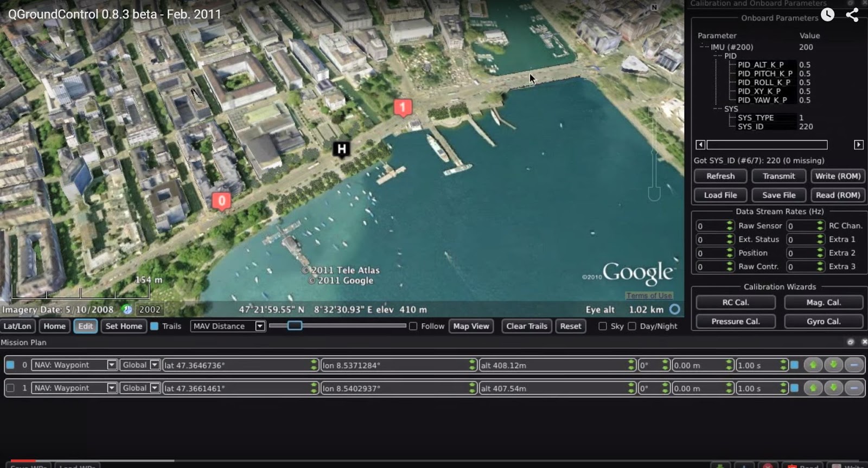868x468 pixels.
Task: Collapse the IMU (#200) tree node
Action: [x=703, y=47]
